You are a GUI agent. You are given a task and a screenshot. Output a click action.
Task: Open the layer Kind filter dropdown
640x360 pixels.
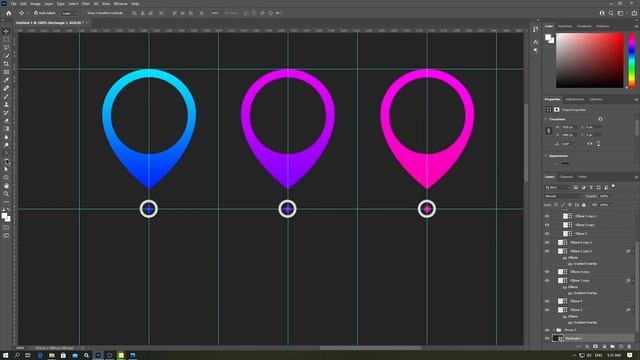558,187
